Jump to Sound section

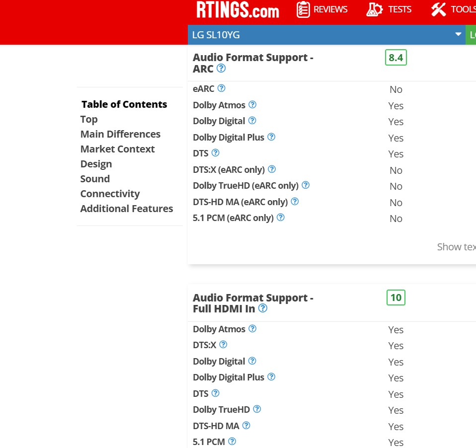coord(95,179)
